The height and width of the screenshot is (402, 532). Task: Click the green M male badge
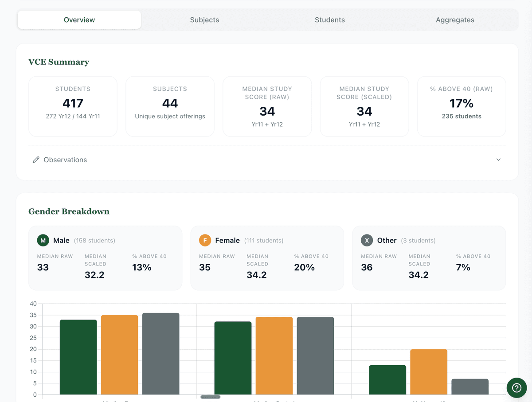43,240
